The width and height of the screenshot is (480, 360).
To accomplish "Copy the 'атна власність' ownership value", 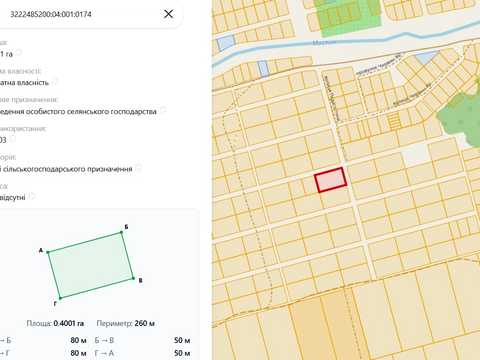I will pyautogui.click(x=55, y=82).
